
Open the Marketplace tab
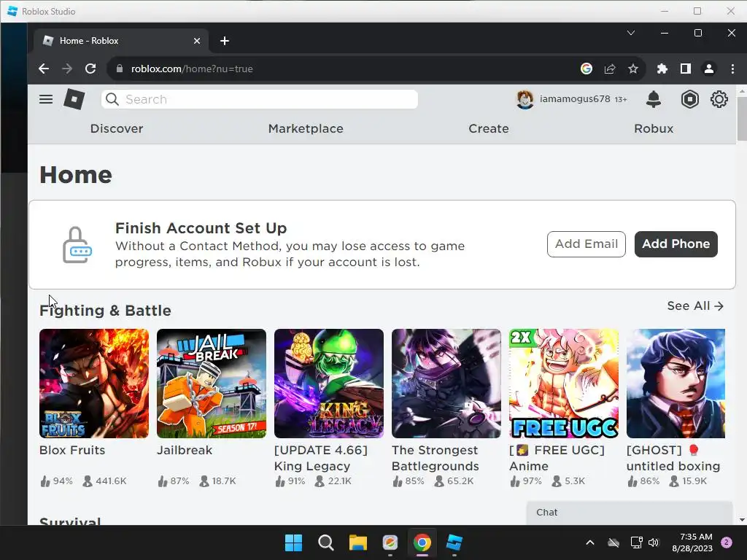coord(306,128)
